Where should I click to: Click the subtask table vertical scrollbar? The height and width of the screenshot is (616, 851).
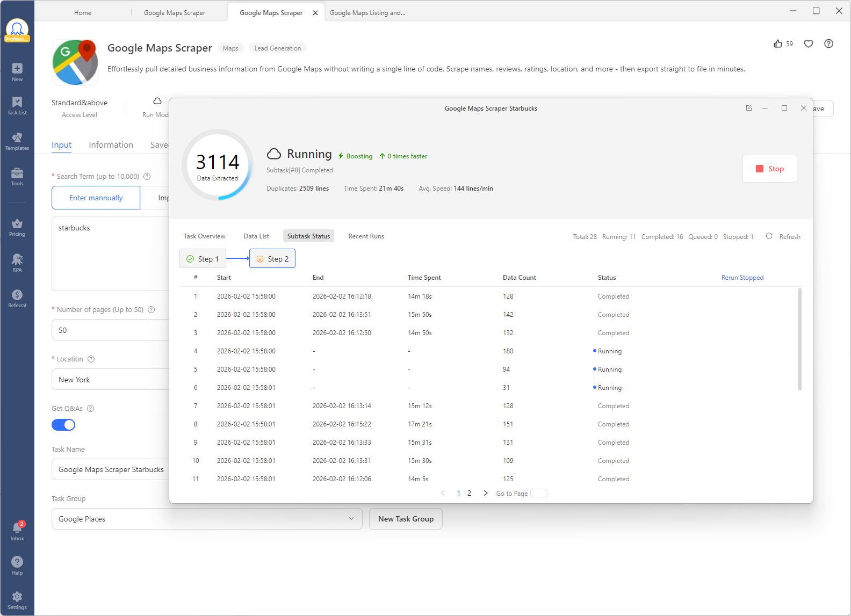[799, 339]
